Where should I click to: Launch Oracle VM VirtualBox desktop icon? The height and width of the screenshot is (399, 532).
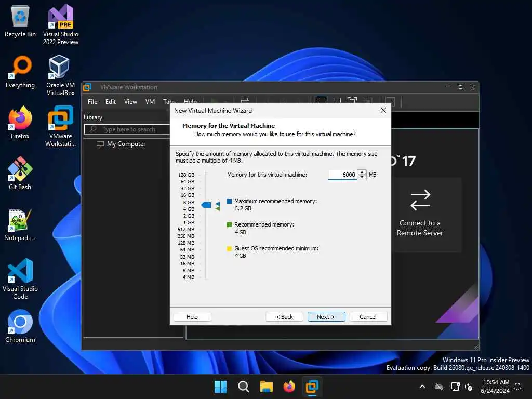click(60, 75)
